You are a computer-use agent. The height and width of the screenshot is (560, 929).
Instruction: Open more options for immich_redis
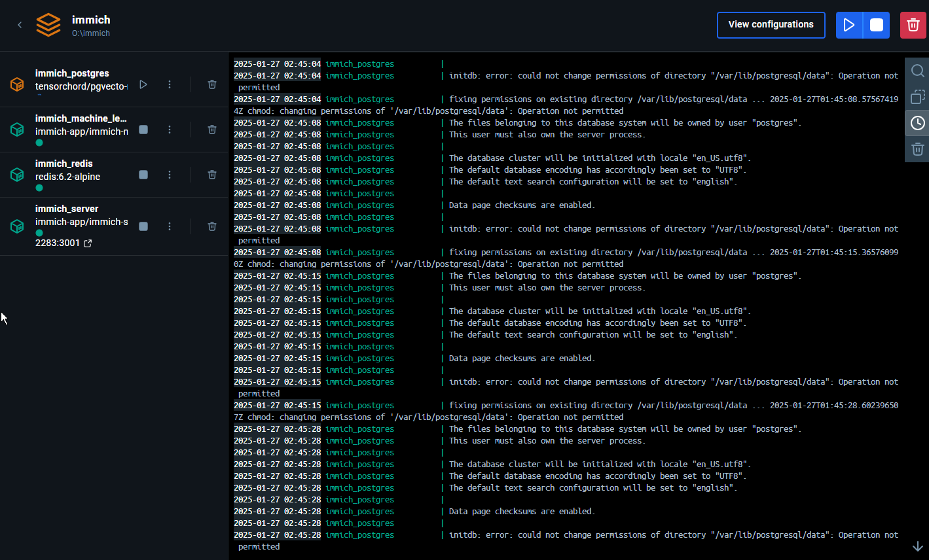point(170,175)
